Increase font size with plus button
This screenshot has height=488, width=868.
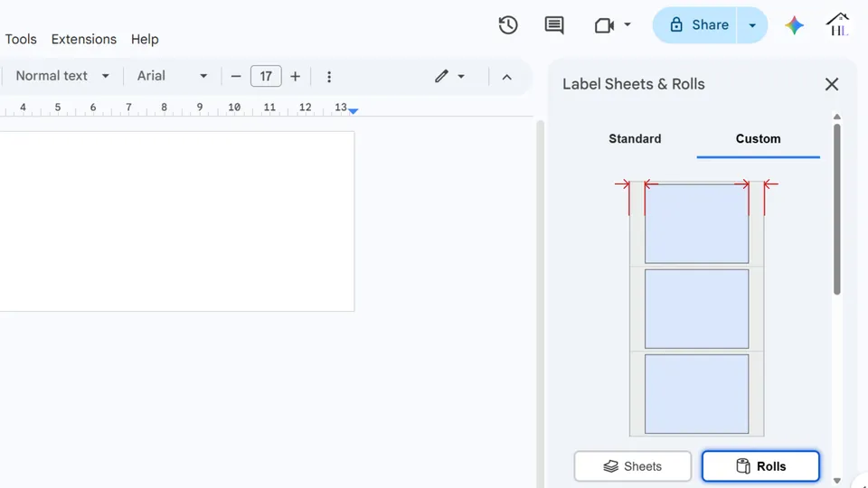pyautogui.click(x=295, y=76)
